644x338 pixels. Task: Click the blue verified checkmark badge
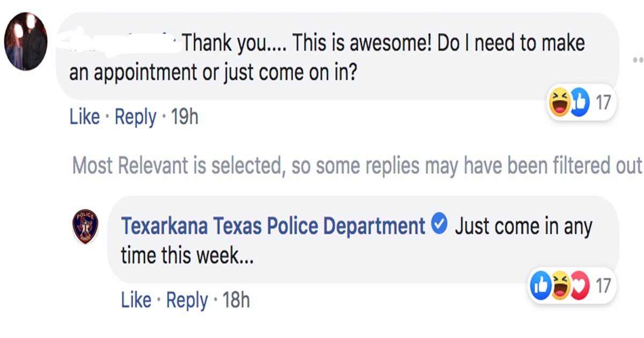[x=440, y=225]
